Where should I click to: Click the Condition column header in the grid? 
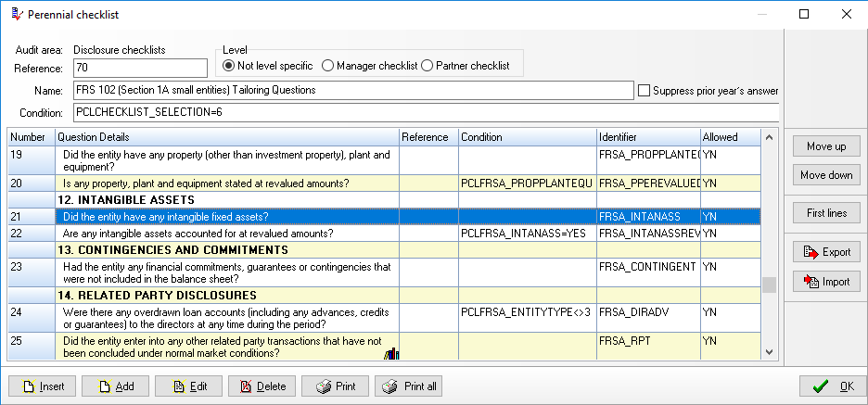528,137
